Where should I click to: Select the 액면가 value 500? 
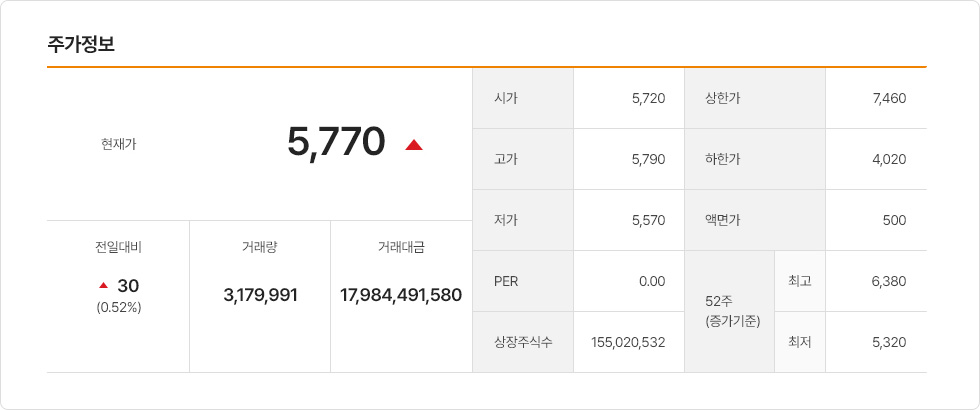click(x=896, y=221)
